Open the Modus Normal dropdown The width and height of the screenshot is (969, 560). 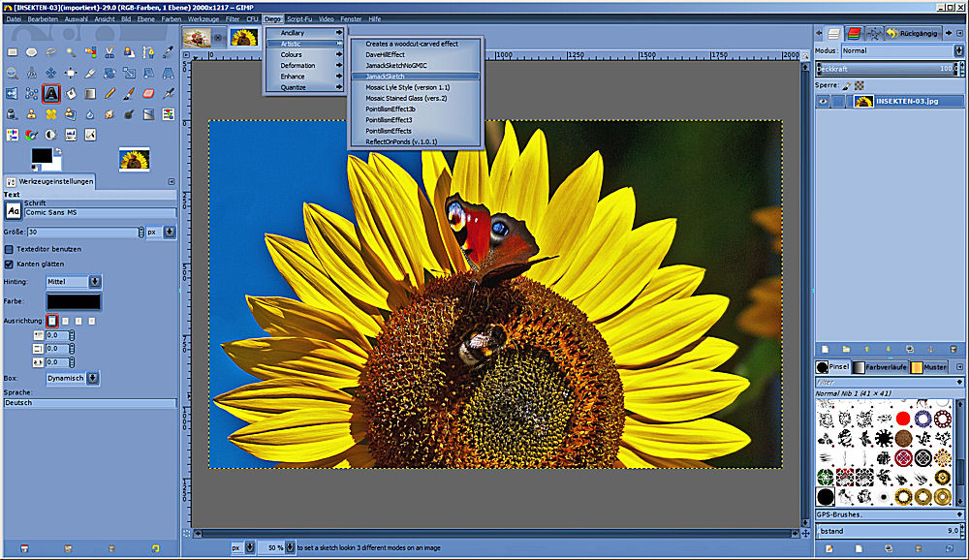click(901, 50)
